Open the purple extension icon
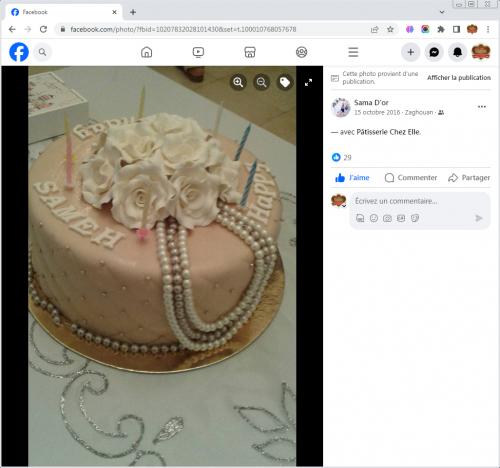 coord(410,29)
